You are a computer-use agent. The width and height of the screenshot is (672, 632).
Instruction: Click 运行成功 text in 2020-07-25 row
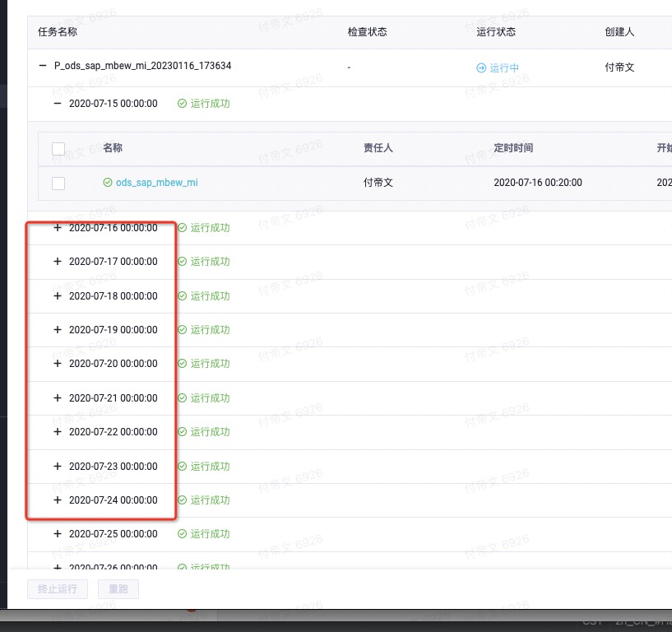click(210, 534)
